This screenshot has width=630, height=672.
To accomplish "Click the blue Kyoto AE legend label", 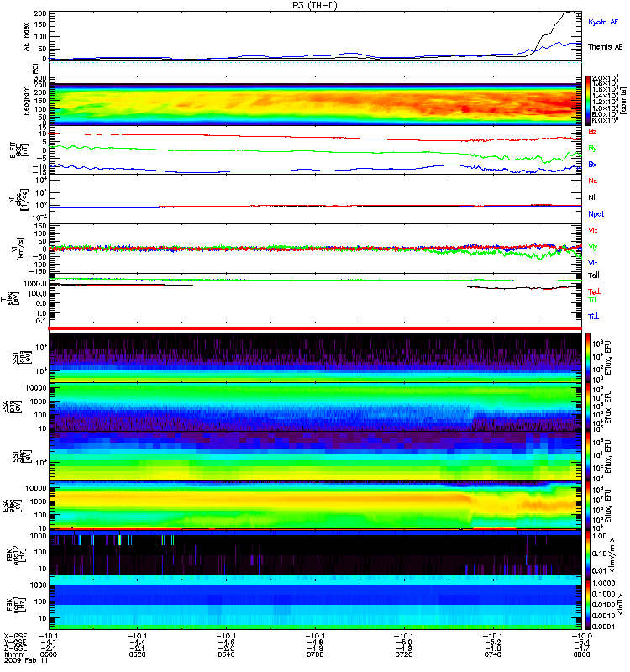I will point(603,22).
